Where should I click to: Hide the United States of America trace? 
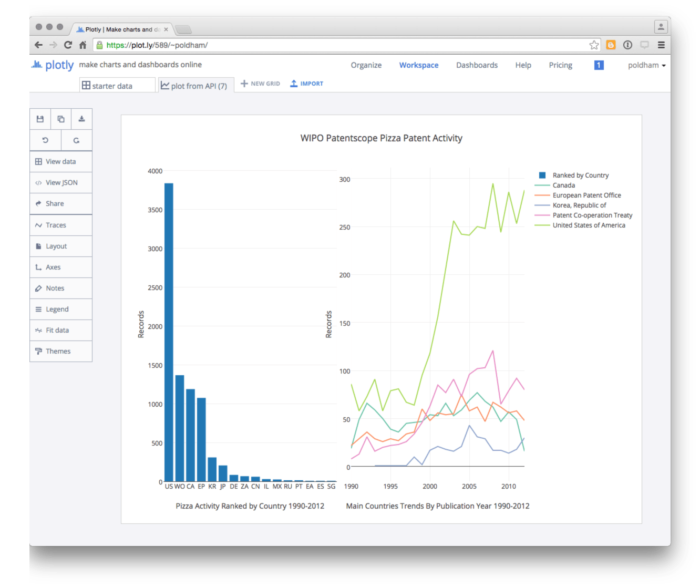[589, 225]
